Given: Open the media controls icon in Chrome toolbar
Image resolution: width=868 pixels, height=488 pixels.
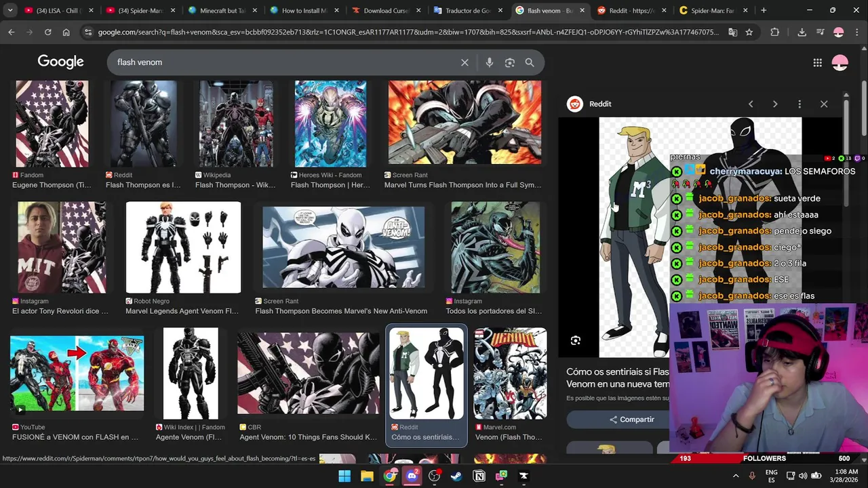Looking at the screenshot, I should pos(820,32).
